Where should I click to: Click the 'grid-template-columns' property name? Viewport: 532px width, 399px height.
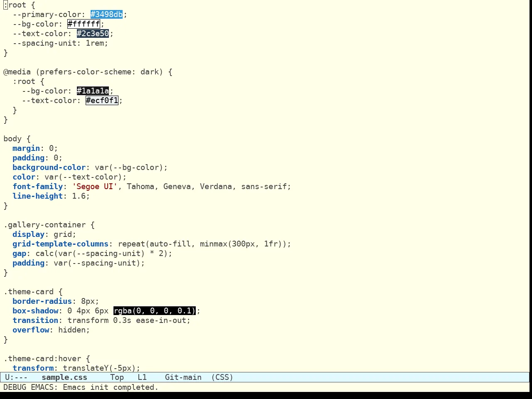pyautogui.click(x=60, y=244)
